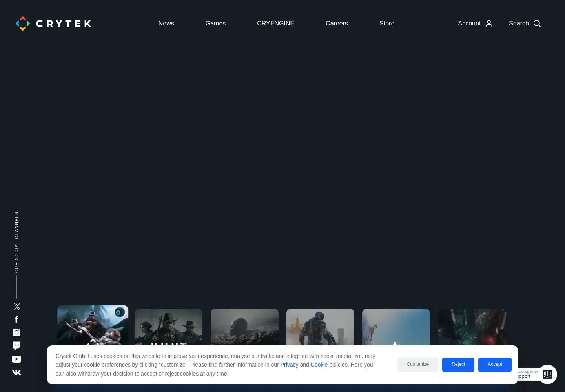Image resolution: width=565 pixels, height=392 pixels.
Task: Visit Crytek's Facebook page icon
Action: click(16, 319)
